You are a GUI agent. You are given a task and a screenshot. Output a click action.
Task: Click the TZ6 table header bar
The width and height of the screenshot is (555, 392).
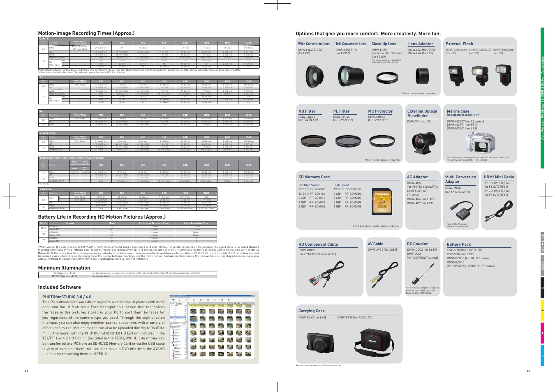coord(149,111)
